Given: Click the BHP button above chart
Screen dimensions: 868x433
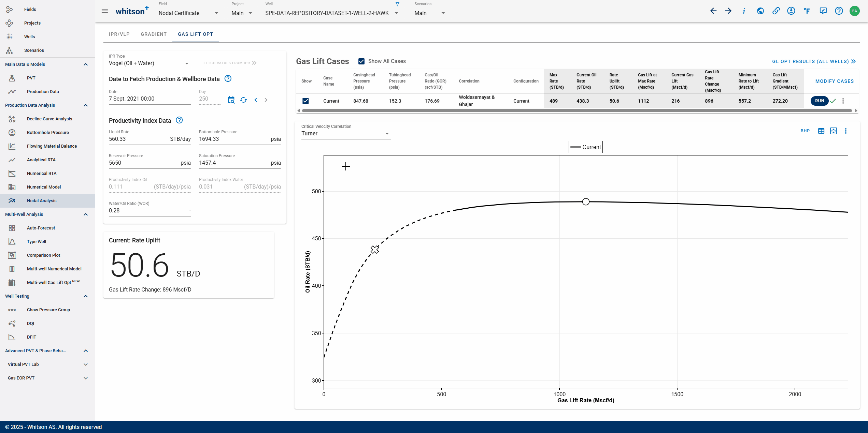Looking at the screenshot, I should pos(805,131).
